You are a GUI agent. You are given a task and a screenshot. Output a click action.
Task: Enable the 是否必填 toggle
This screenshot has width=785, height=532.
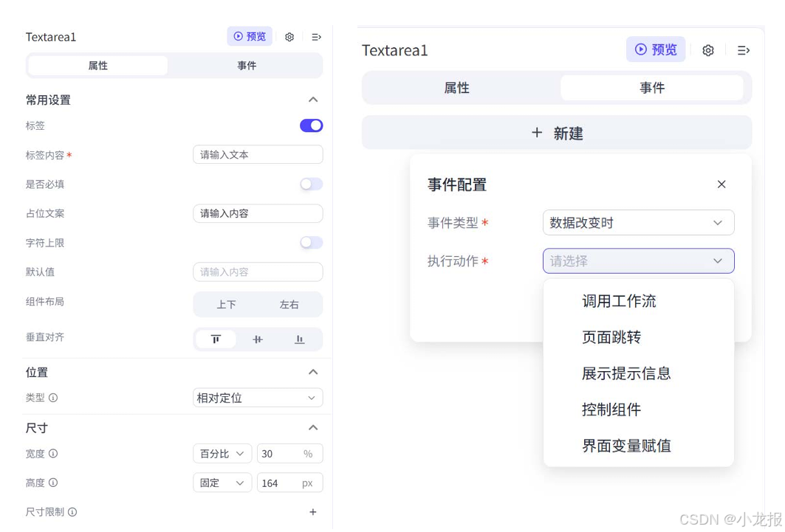coord(311,184)
